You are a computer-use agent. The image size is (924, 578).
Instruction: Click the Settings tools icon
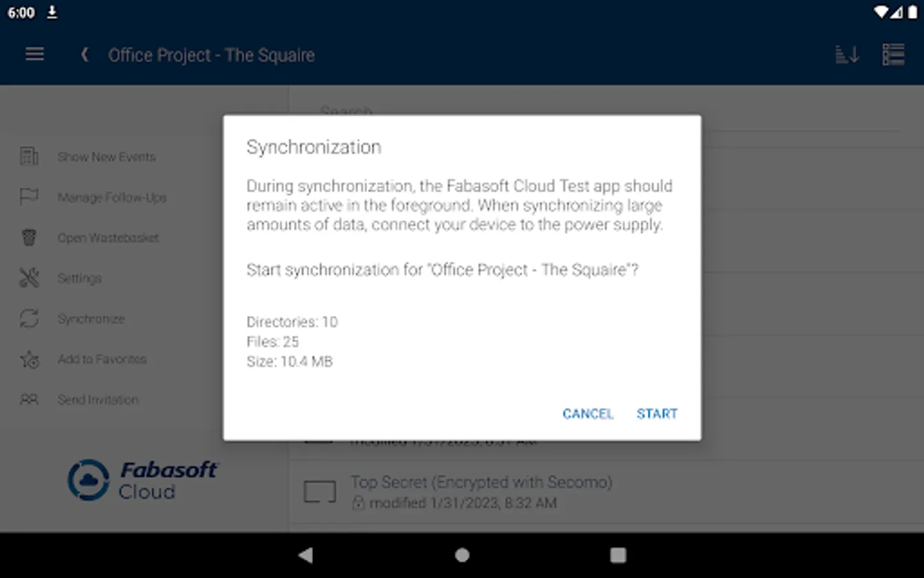29,277
